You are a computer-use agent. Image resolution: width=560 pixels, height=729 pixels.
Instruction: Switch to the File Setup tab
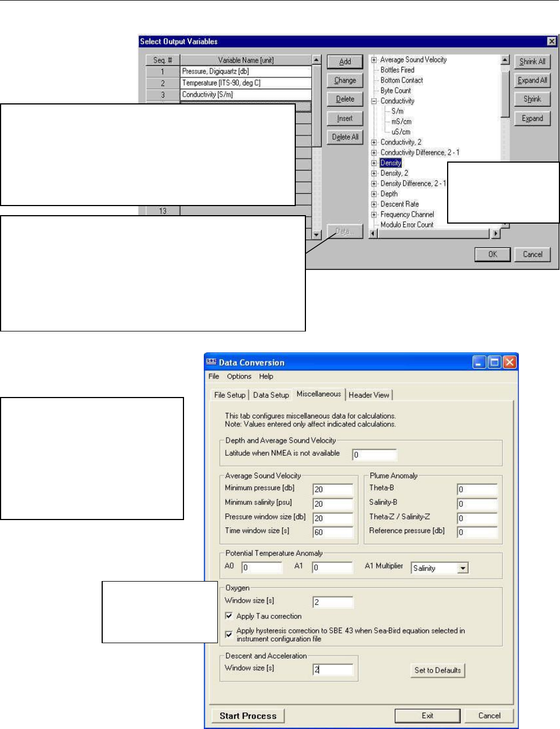coord(230,395)
